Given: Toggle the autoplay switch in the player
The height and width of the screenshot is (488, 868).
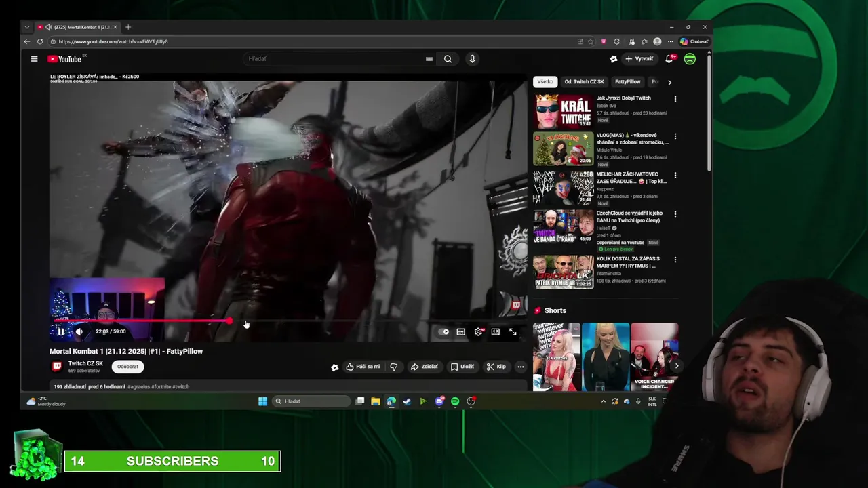Looking at the screenshot, I should click(x=444, y=332).
